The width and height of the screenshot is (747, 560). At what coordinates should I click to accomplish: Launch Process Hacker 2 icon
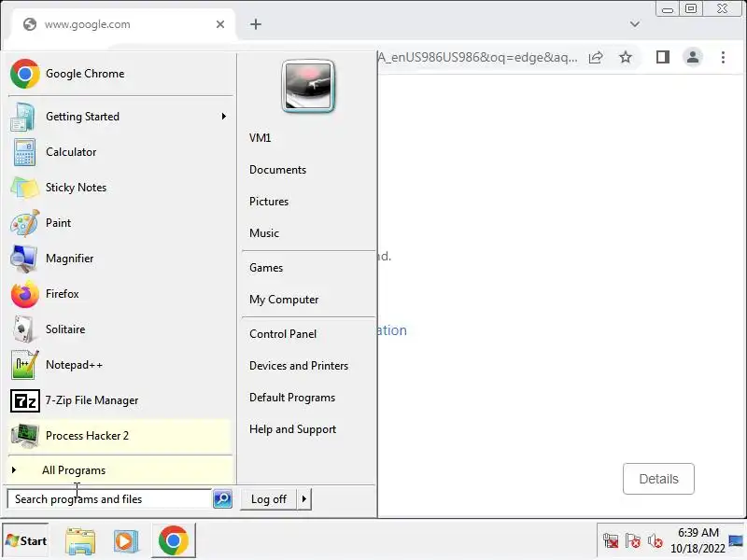click(x=24, y=436)
